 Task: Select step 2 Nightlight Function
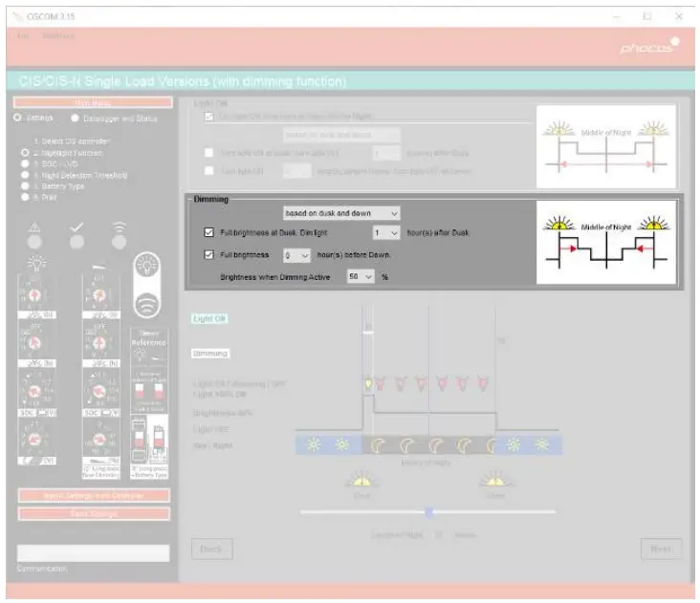click(25, 153)
